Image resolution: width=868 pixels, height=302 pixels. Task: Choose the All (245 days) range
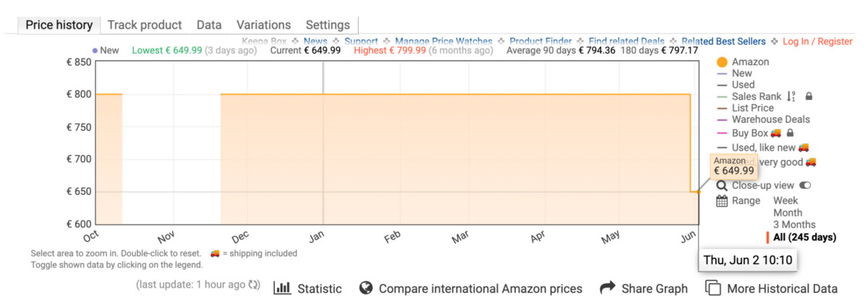(x=804, y=238)
